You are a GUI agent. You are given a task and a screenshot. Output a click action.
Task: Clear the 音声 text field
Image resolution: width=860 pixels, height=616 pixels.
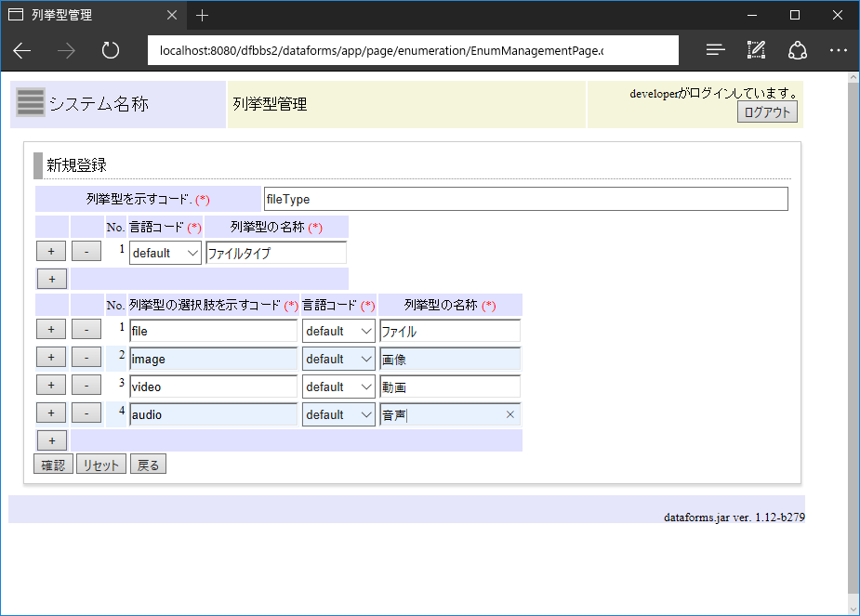[509, 414]
